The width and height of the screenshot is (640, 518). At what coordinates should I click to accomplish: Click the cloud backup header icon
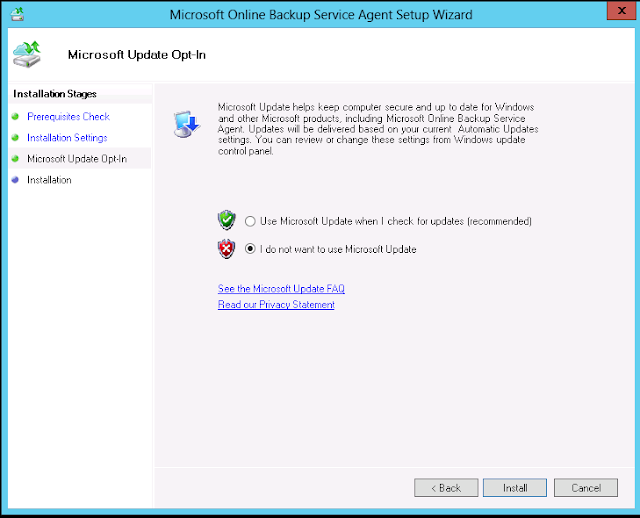coord(27,54)
